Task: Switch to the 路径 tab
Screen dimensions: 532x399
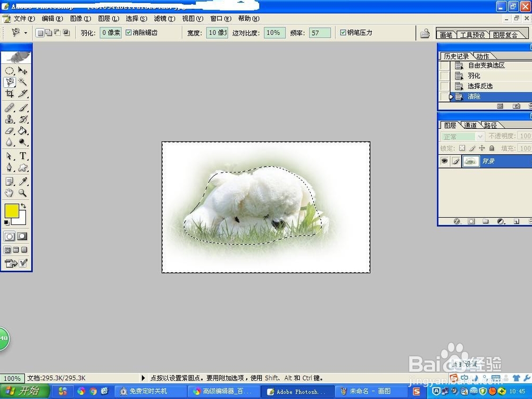Action: click(x=491, y=125)
